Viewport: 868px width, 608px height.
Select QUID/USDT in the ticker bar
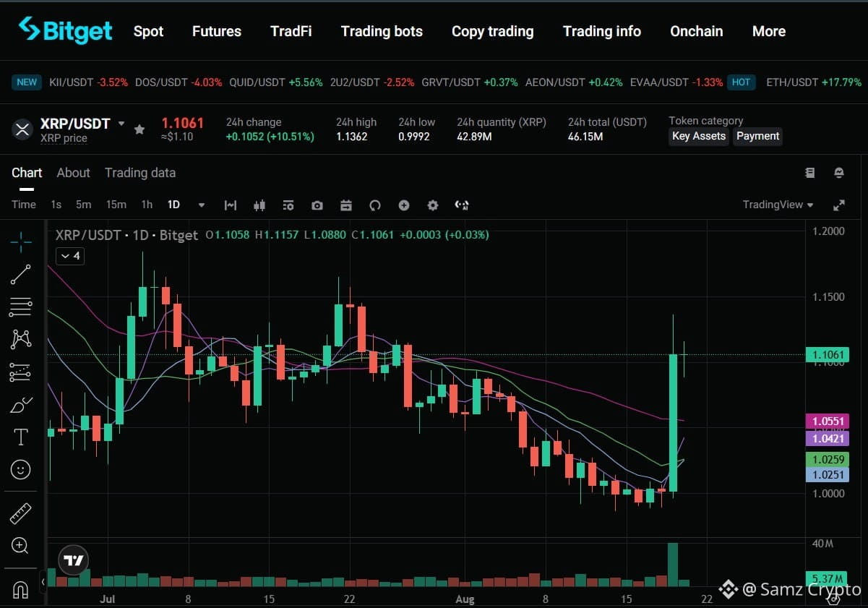point(276,82)
